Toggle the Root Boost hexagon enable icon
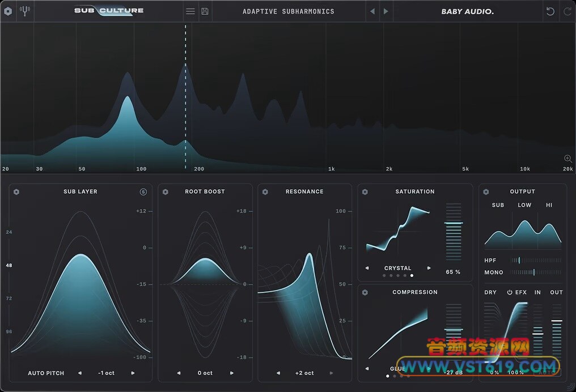The image size is (576, 392). 166,191
